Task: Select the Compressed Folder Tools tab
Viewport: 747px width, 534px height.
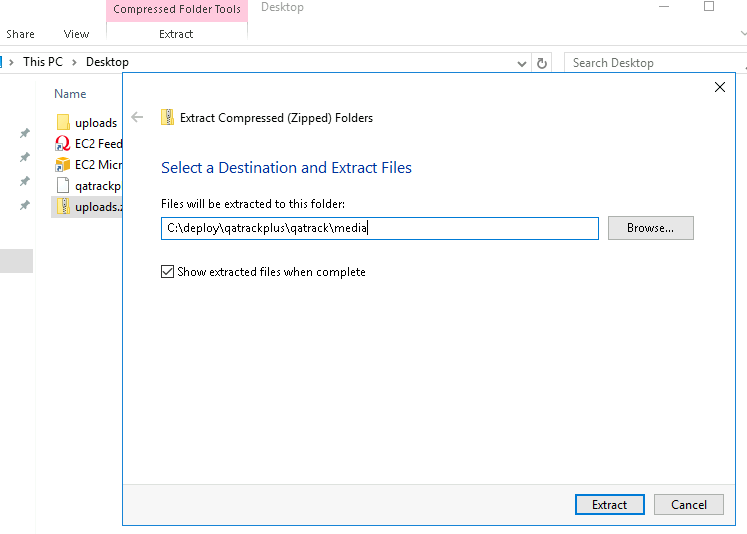Action: 177,10
